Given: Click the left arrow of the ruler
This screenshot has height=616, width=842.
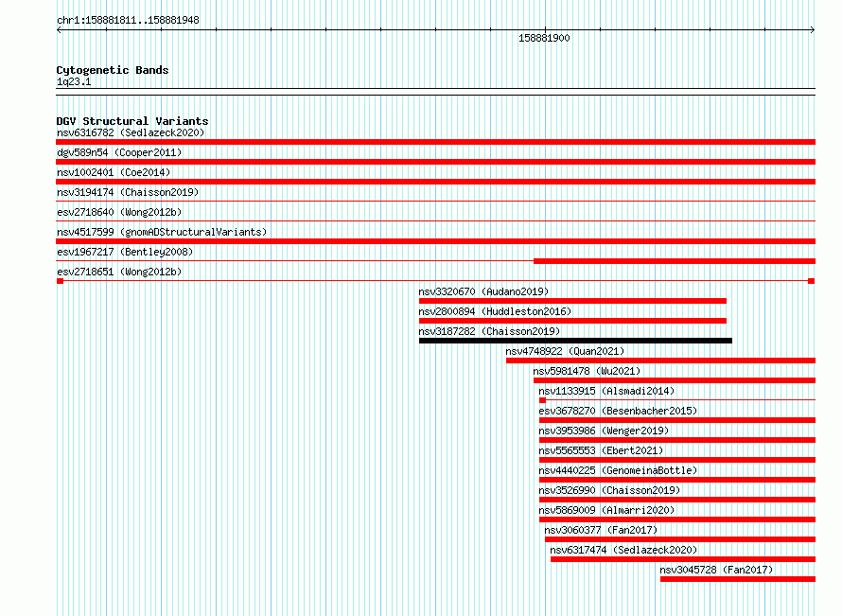Looking at the screenshot, I should pos(59,29).
